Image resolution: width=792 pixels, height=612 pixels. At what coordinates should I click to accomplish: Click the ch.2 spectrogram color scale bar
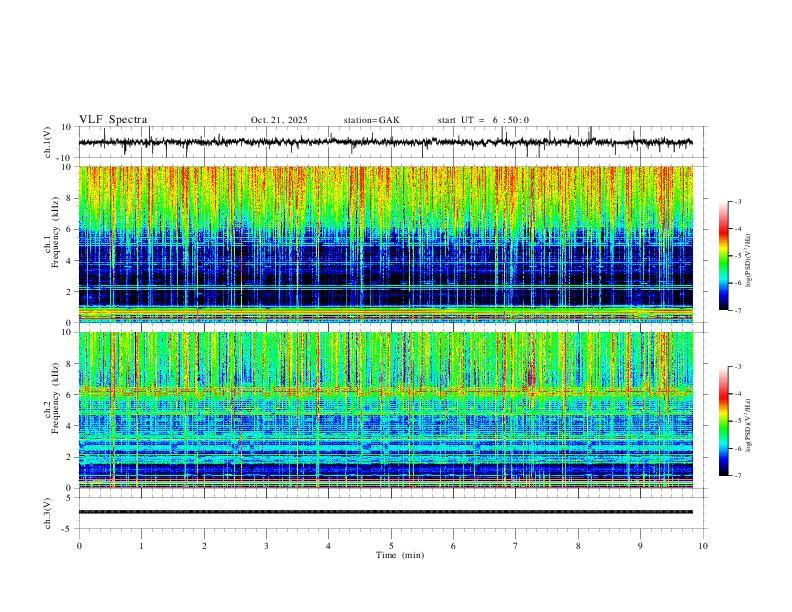pyautogui.click(x=723, y=421)
